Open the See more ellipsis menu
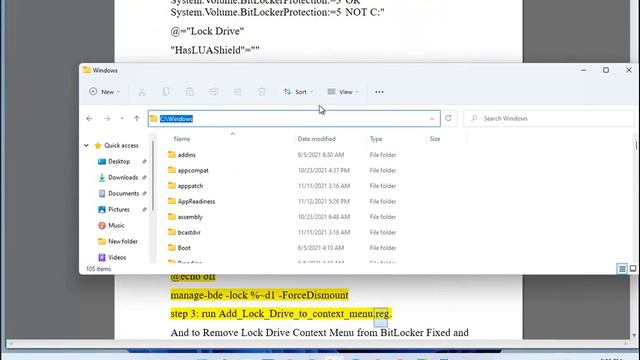 pyautogui.click(x=379, y=92)
